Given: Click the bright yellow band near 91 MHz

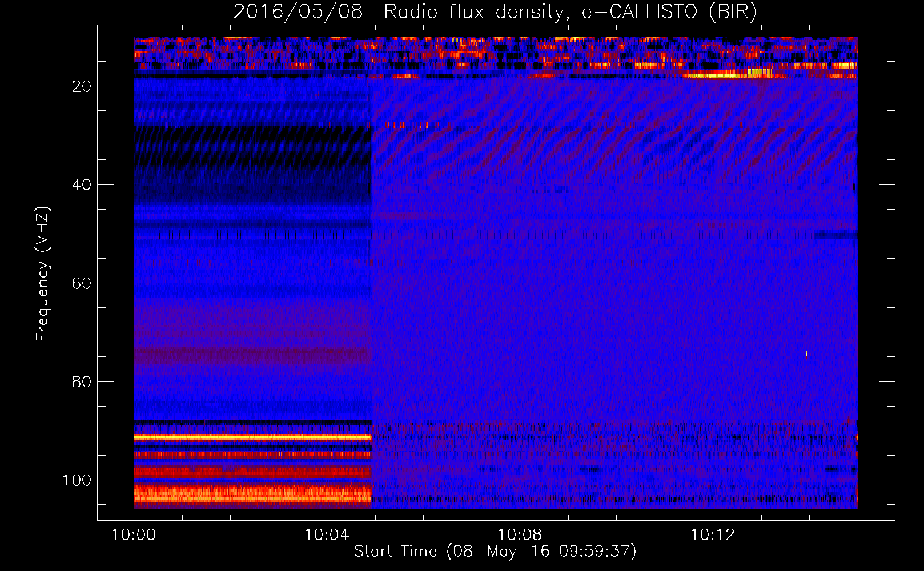Looking at the screenshot, I should 253,437.
